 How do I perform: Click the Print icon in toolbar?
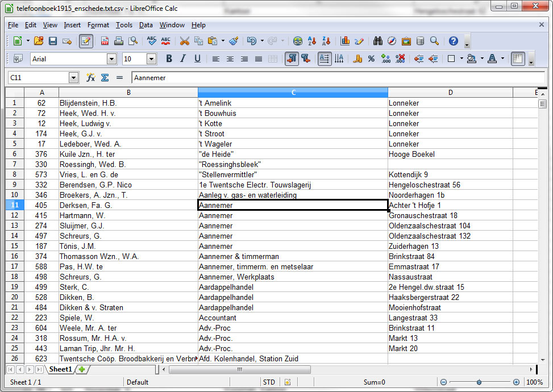tap(119, 41)
